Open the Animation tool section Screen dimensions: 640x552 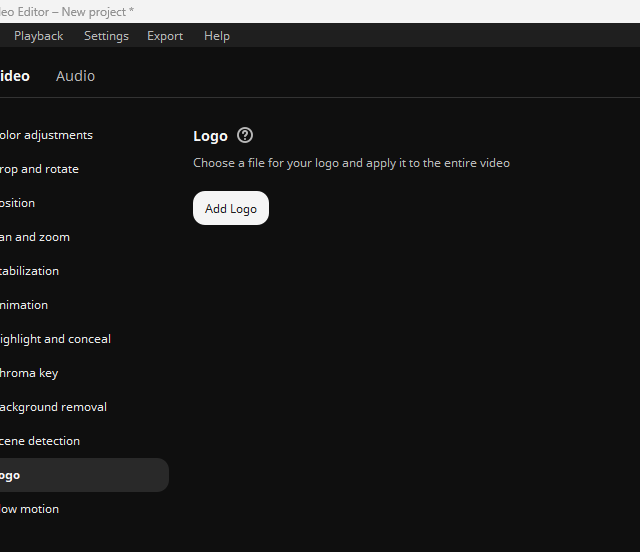coord(24,305)
